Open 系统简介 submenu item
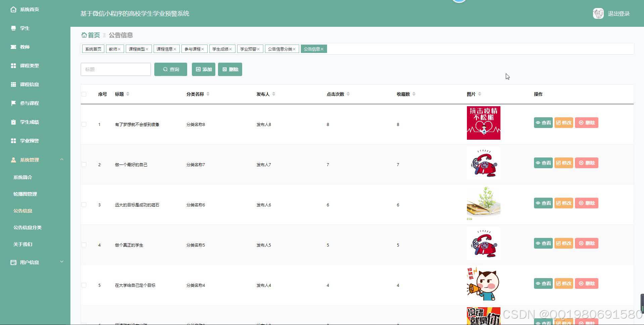 coord(23,177)
